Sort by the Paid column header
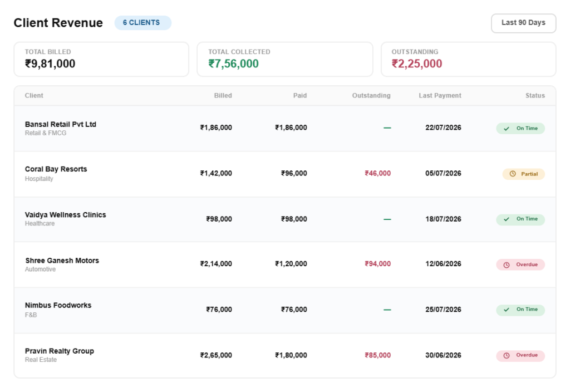The image size is (570, 392). tap(300, 96)
